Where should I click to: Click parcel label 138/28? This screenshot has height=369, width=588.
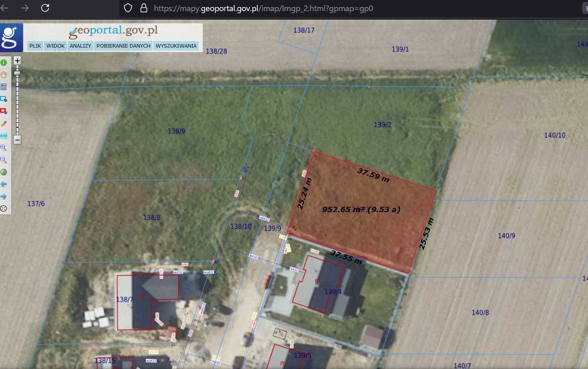[216, 51]
